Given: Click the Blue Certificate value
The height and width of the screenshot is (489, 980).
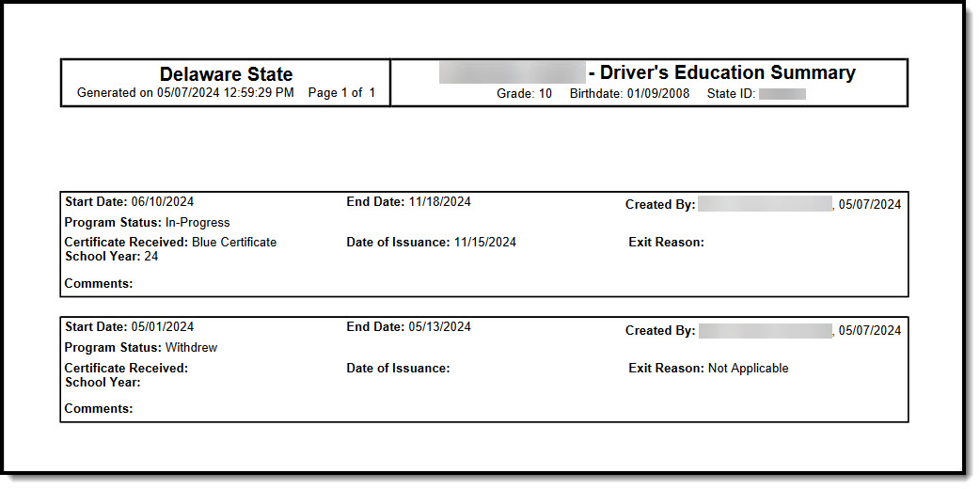Looking at the screenshot, I should click(234, 242).
